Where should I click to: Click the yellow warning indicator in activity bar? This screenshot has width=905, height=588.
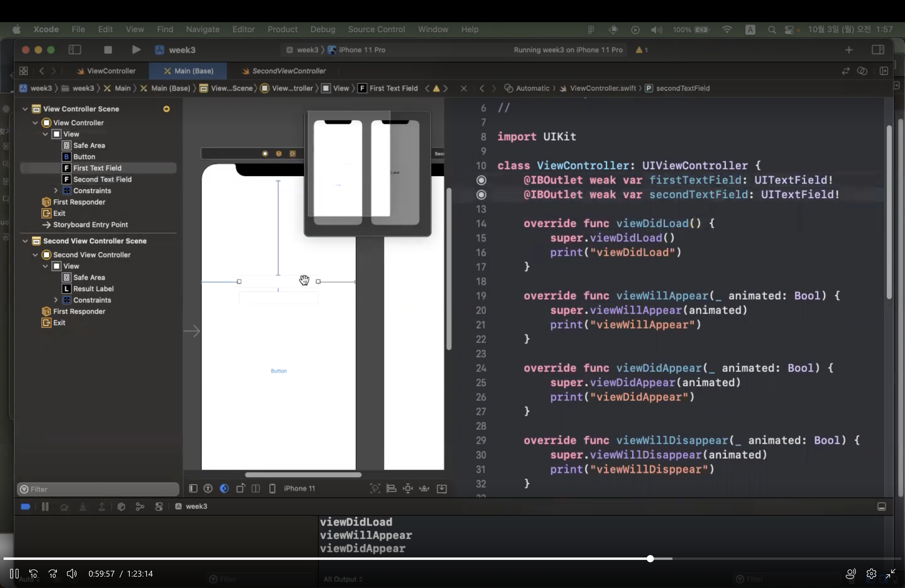[x=641, y=50]
